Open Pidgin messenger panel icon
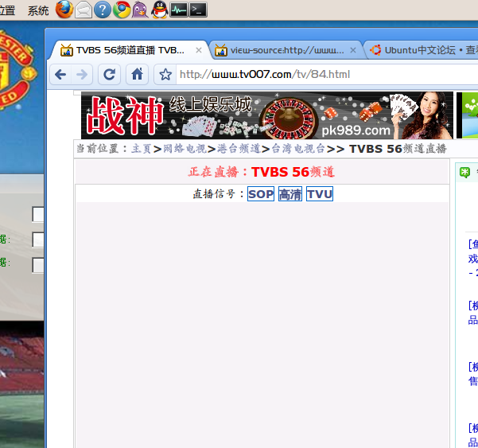Image resolution: width=478 pixels, height=448 pixels. tap(140, 10)
